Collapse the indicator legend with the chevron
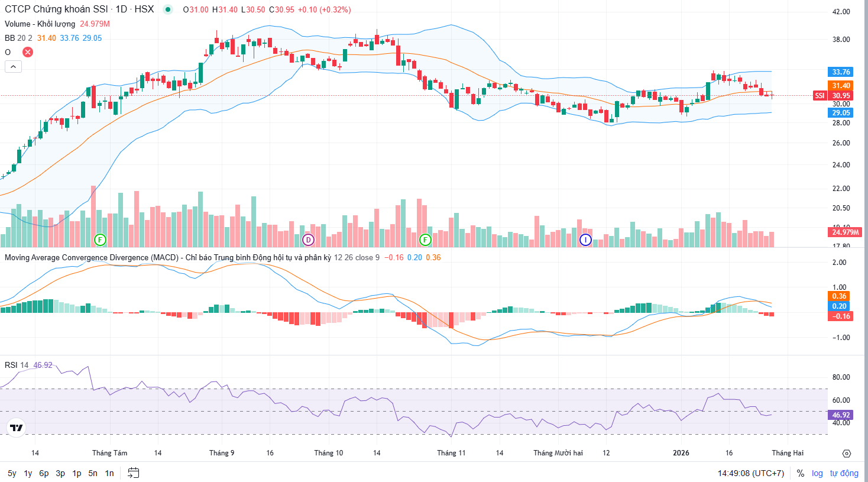The height and width of the screenshot is (482, 868). tap(13, 67)
